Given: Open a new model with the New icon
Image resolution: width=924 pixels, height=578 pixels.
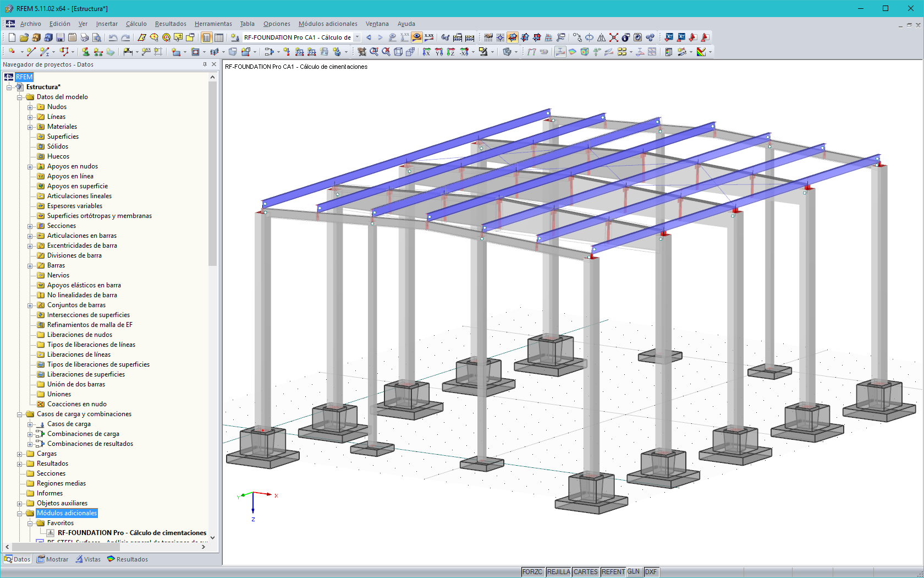Looking at the screenshot, I should tap(12, 37).
